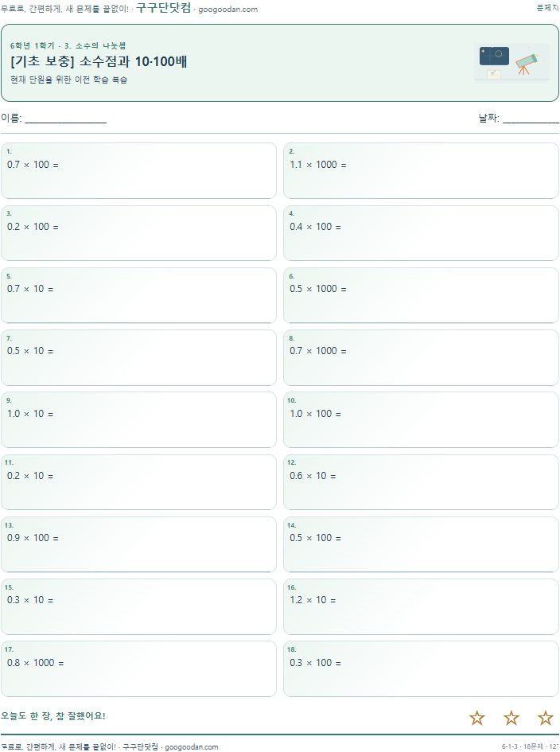Click the '6학년 1학기 · 3. 소수의 나눗셈' breadcrumb
This screenshot has width=560, height=752.
(x=68, y=45)
